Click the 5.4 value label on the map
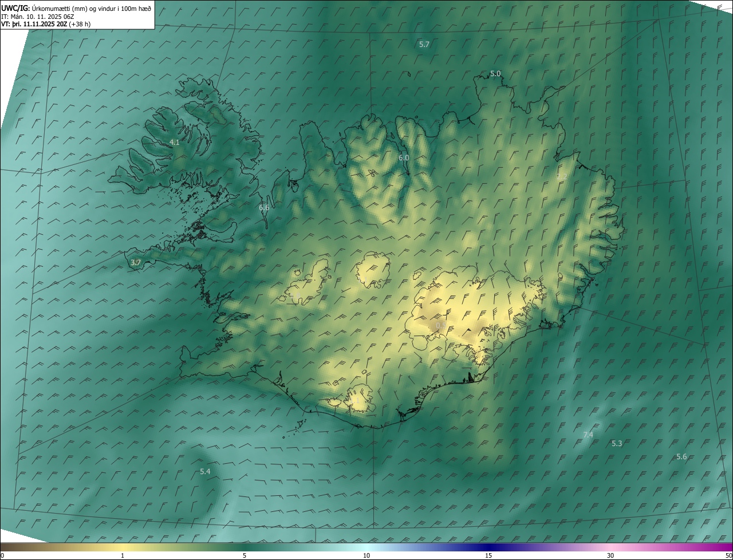733x560 pixels. (205, 471)
